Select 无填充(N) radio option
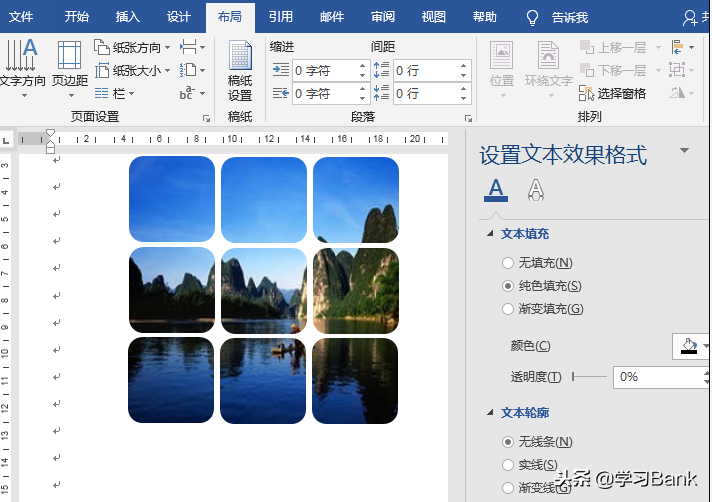712x502 pixels. point(508,263)
